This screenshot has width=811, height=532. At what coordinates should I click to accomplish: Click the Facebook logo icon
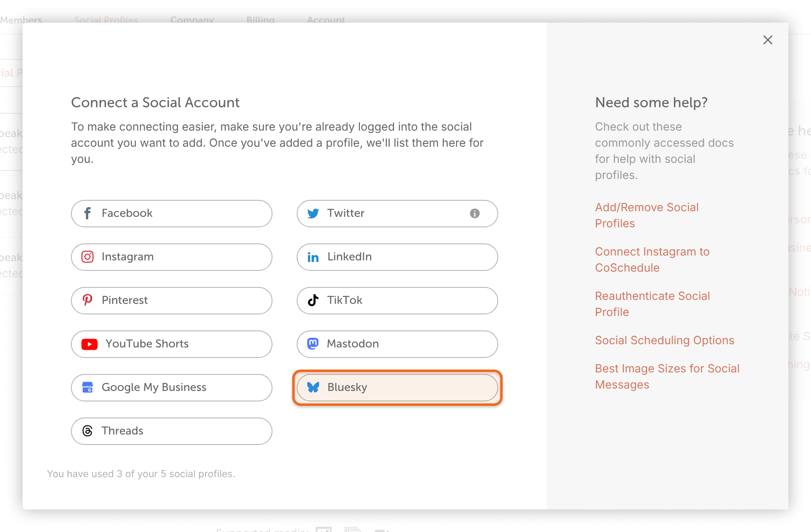(x=87, y=213)
